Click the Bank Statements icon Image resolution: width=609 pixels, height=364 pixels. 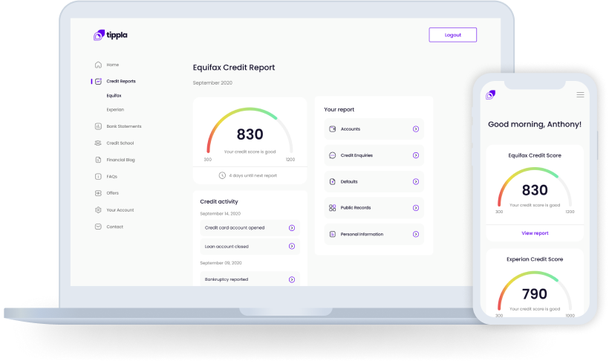coord(98,126)
